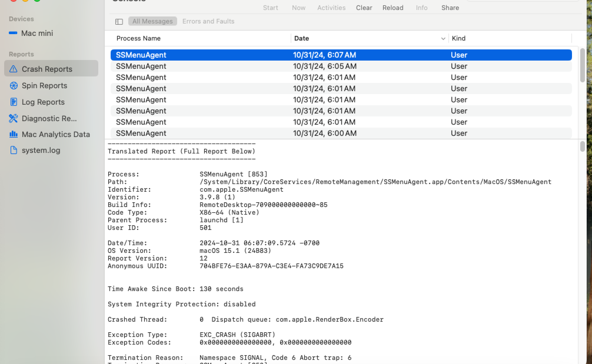Open Log Reports section
The width and height of the screenshot is (592, 364).
click(43, 102)
